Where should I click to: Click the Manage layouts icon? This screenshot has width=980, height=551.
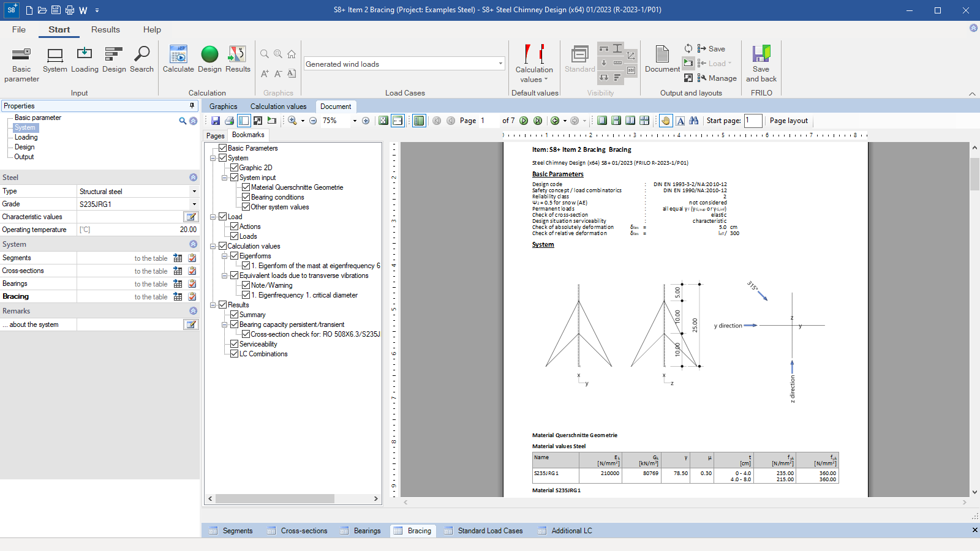717,78
